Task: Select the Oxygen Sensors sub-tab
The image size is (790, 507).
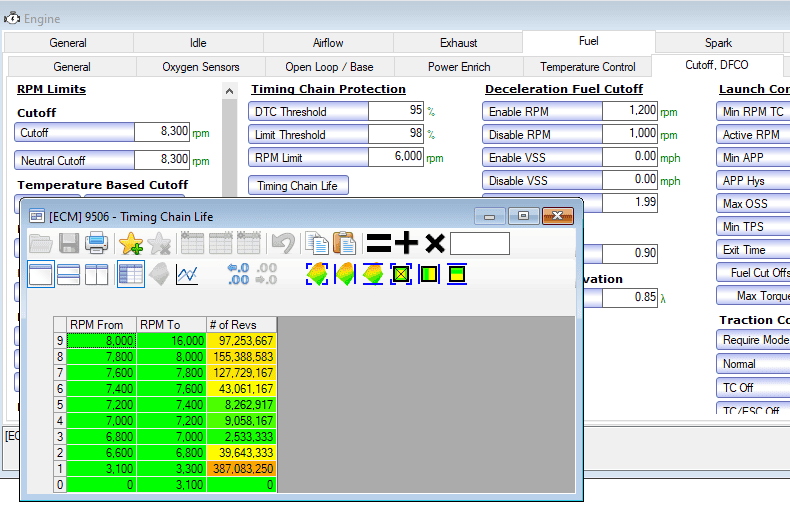Action: click(201, 67)
